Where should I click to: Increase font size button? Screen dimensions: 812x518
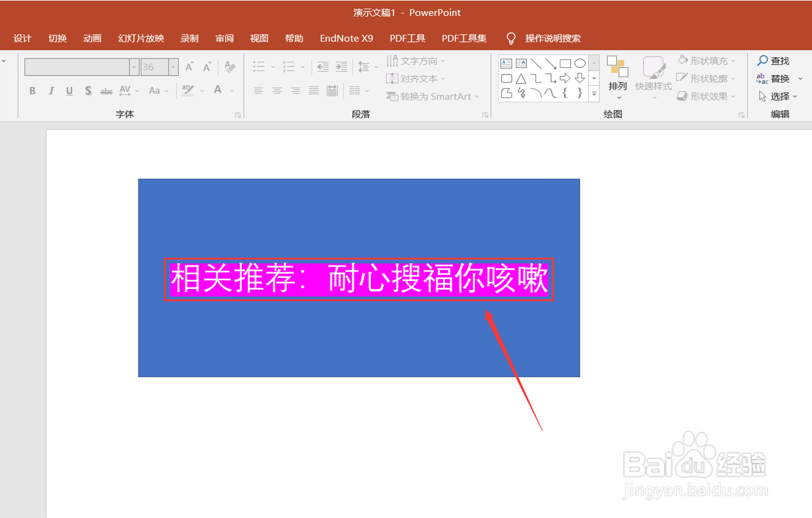tap(189, 67)
